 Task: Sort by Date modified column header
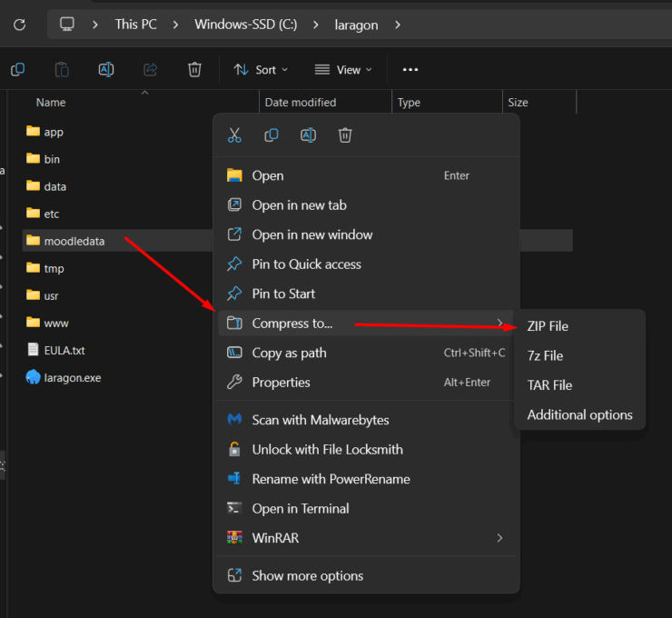(x=301, y=103)
